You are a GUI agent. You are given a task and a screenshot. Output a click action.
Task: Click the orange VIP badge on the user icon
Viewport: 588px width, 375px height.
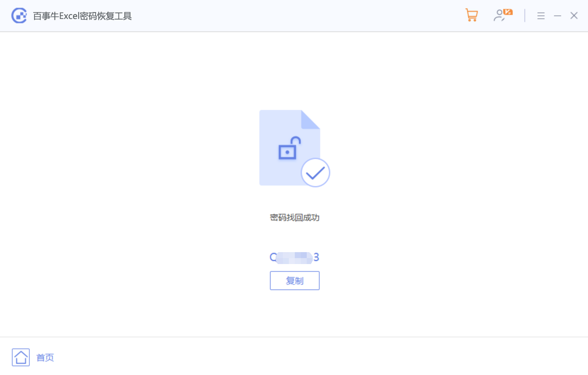coord(508,11)
